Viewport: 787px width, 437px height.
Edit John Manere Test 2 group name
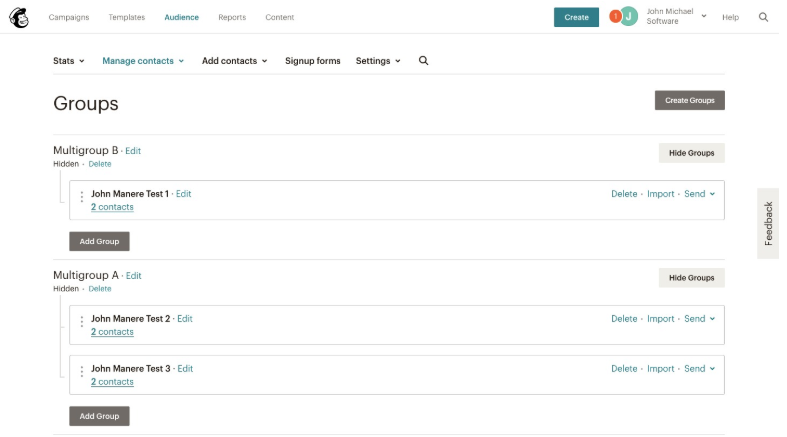185,319
